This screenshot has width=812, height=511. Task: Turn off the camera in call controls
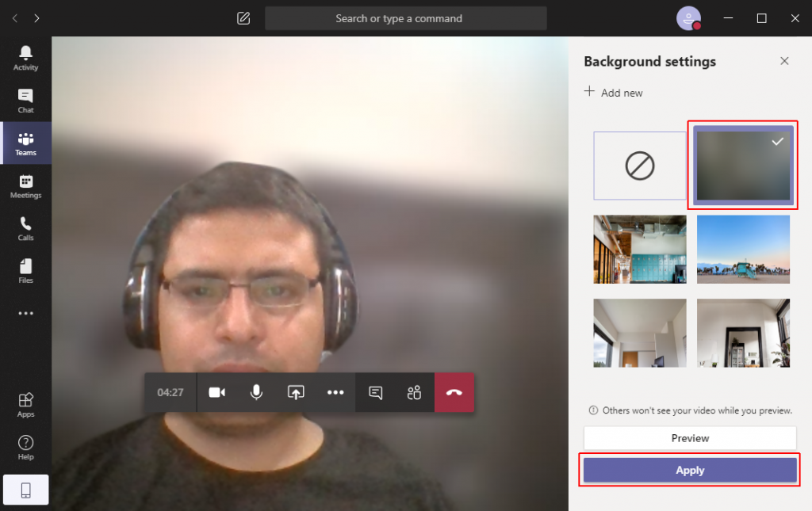216,392
